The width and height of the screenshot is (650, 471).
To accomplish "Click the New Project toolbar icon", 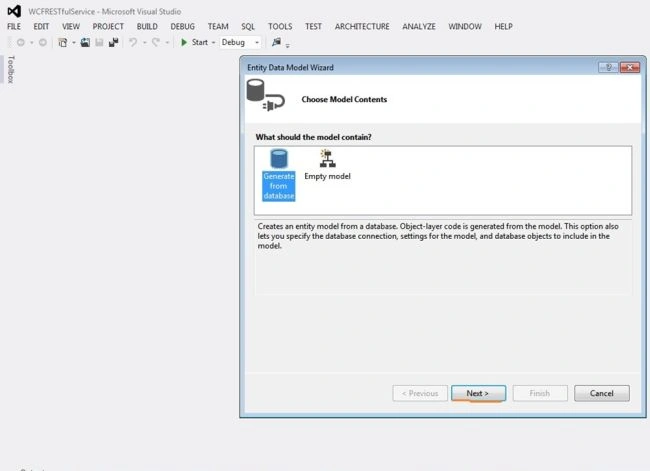I will pyautogui.click(x=63, y=42).
